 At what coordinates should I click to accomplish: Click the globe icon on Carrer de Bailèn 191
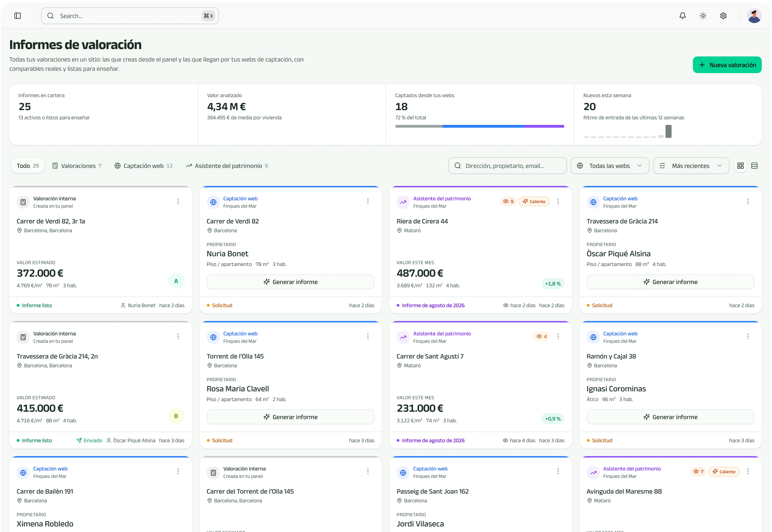(23, 472)
